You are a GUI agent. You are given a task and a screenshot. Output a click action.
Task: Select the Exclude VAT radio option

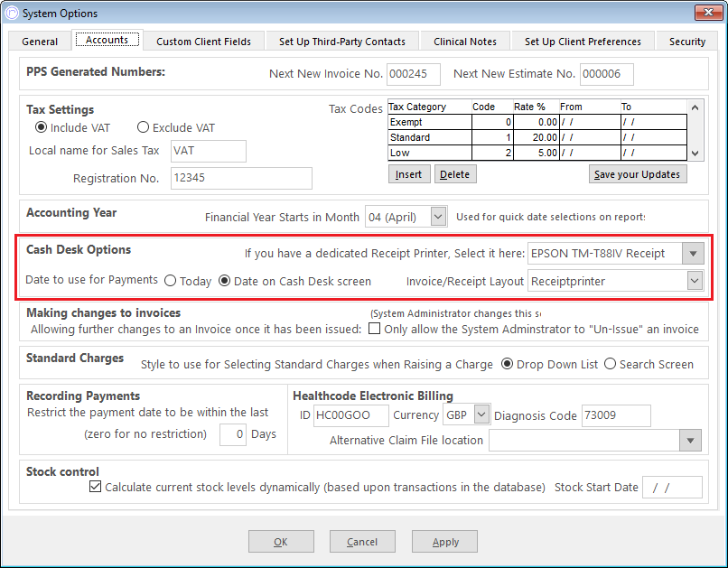click(x=143, y=127)
